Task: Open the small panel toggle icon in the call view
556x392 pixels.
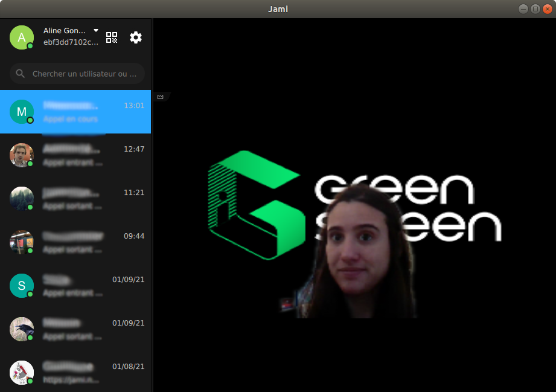Action: coord(160,97)
